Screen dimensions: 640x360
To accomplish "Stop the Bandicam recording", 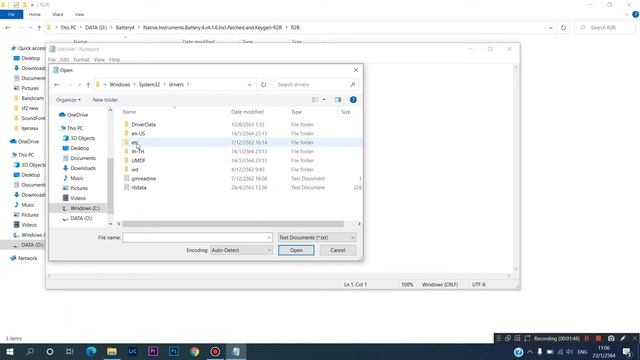I will [x=598, y=338].
